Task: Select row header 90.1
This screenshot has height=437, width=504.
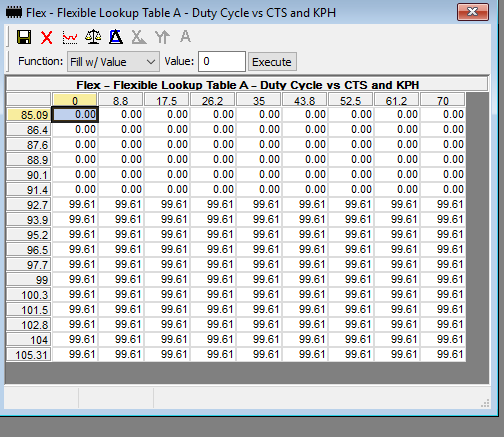Action: (29, 175)
